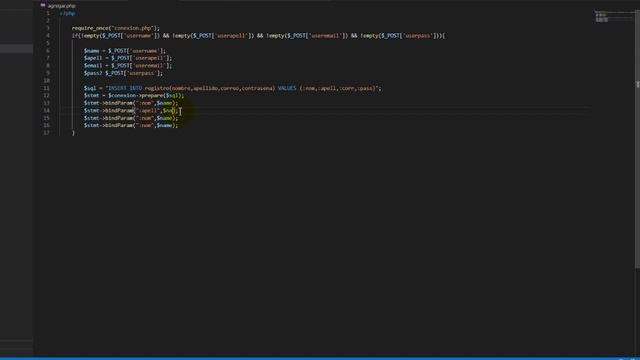This screenshot has width=640, height=360.
Task: Click line number 15 in the gutter
Action: [47, 118]
